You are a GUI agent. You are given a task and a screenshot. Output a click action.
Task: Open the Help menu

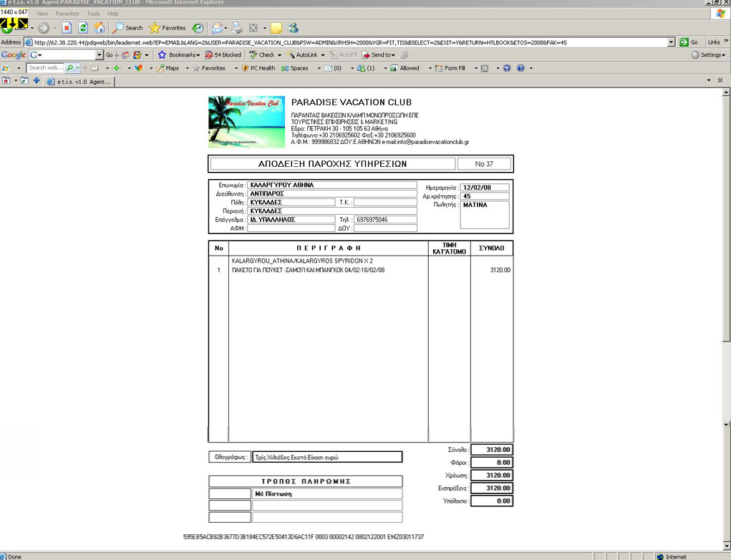tap(113, 14)
